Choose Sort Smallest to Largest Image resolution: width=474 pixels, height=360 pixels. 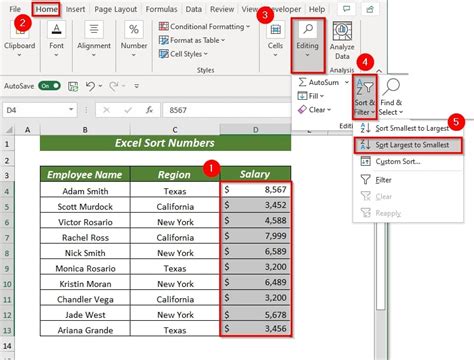click(408, 128)
